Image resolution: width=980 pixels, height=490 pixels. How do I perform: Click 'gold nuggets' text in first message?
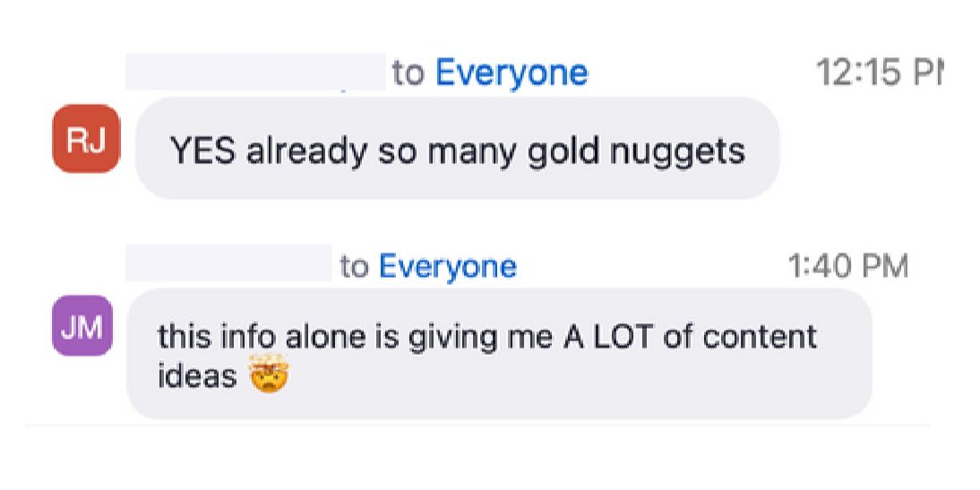point(636,152)
